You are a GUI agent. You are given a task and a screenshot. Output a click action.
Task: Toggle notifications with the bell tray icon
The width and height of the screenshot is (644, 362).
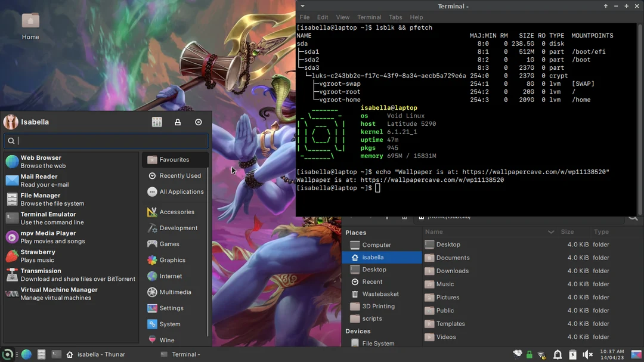coord(558,354)
